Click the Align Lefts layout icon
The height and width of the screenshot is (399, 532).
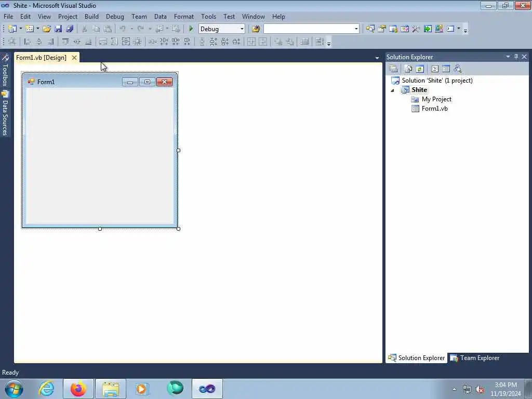point(28,42)
